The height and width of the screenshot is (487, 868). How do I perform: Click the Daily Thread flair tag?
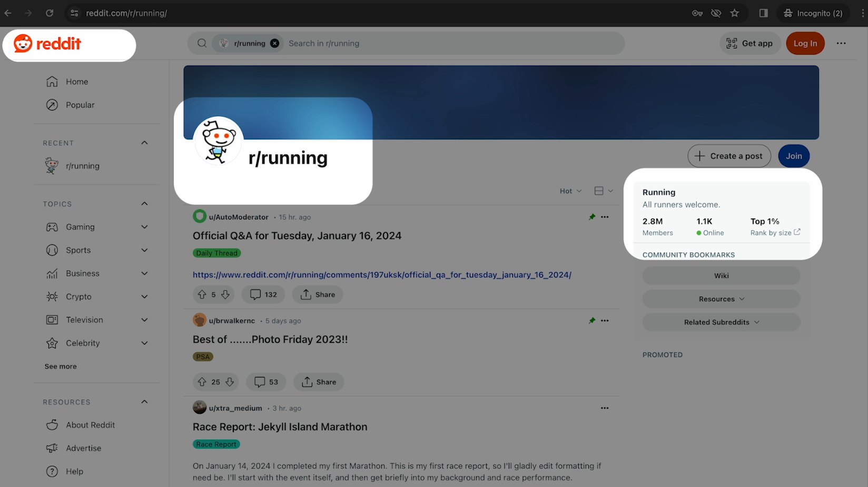216,253
